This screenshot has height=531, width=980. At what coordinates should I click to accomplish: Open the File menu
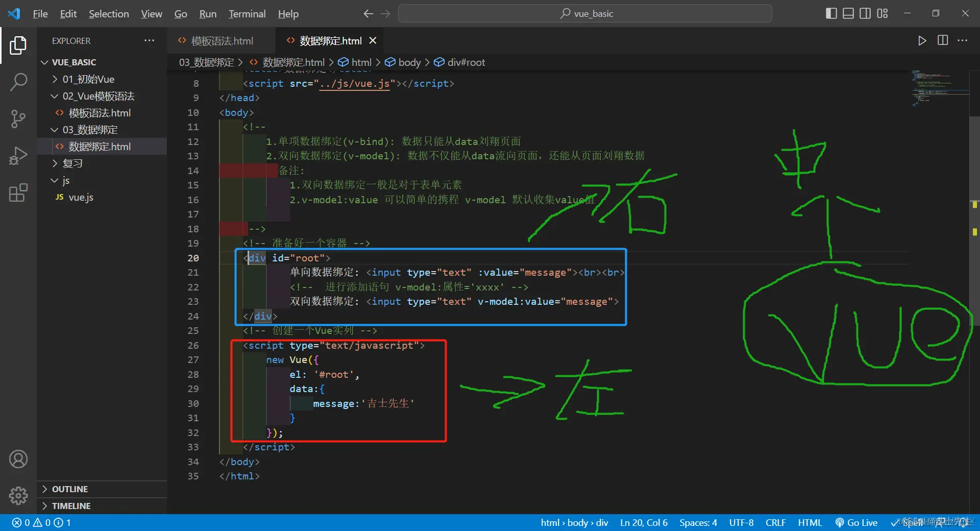40,14
